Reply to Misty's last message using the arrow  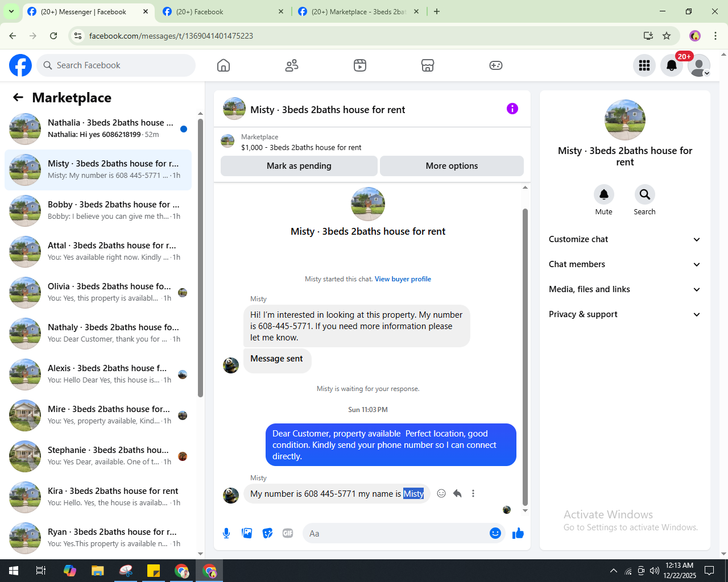click(x=457, y=493)
